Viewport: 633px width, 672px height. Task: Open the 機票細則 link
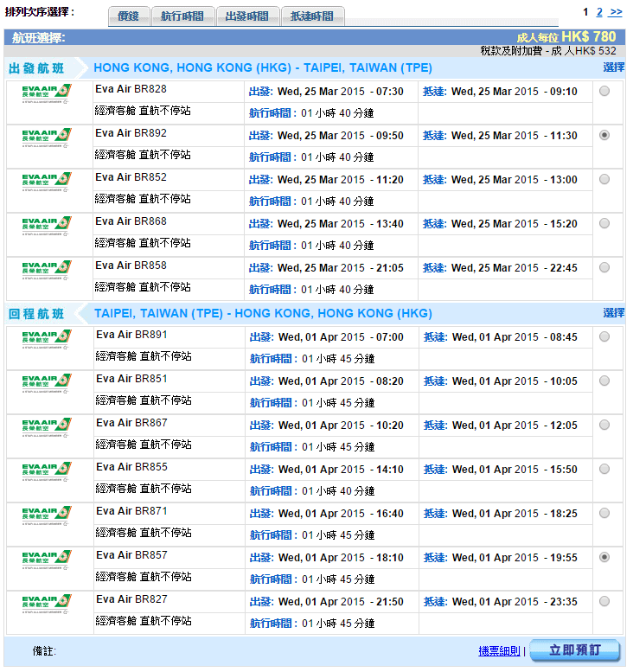pyautogui.click(x=498, y=650)
